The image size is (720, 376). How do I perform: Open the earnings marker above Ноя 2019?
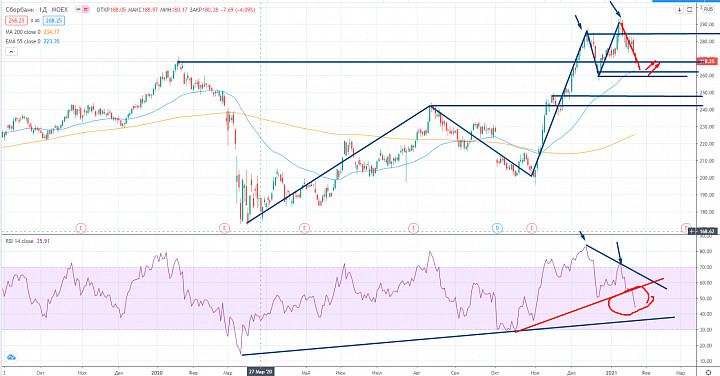[81, 228]
